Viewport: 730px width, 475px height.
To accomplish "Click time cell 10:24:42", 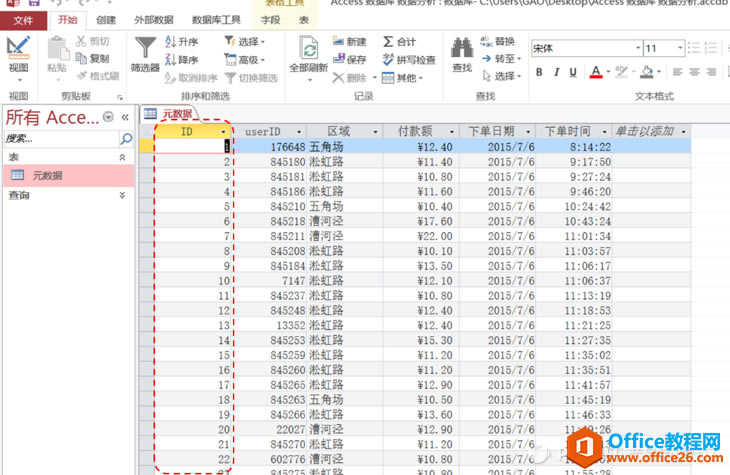I will pos(574,206).
